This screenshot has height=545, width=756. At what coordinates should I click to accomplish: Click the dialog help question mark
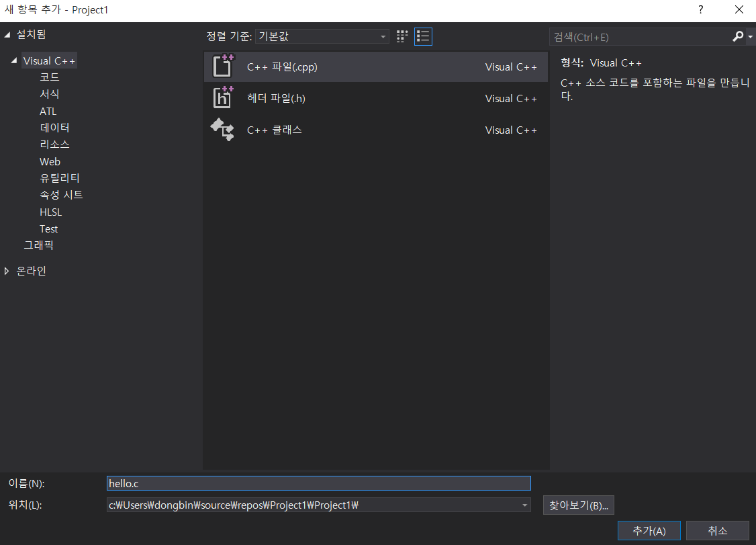pyautogui.click(x=700, y=10)
